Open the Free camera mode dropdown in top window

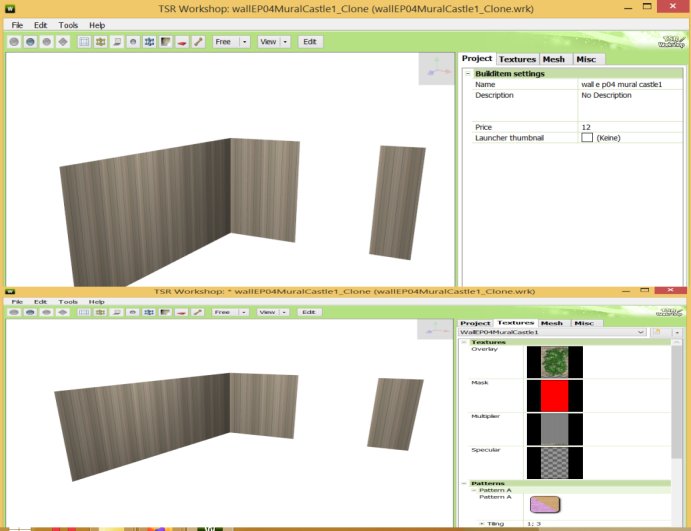pyautogui.click(x=243, y=42)
